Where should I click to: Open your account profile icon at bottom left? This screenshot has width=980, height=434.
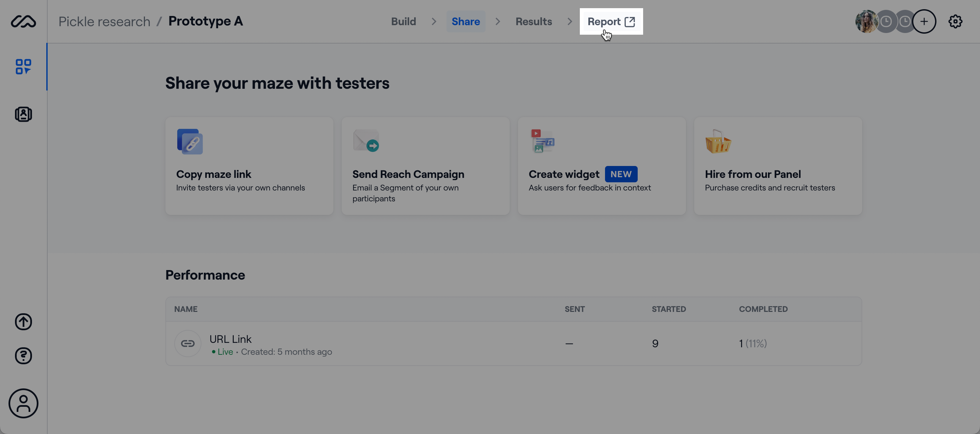(23, 404)
